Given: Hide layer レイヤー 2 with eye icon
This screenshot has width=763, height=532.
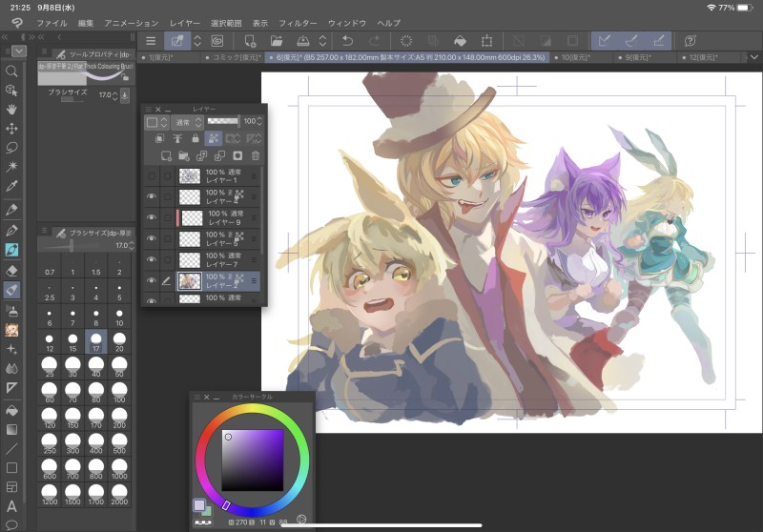Looking at the screenshot, I should pos(152,280).
